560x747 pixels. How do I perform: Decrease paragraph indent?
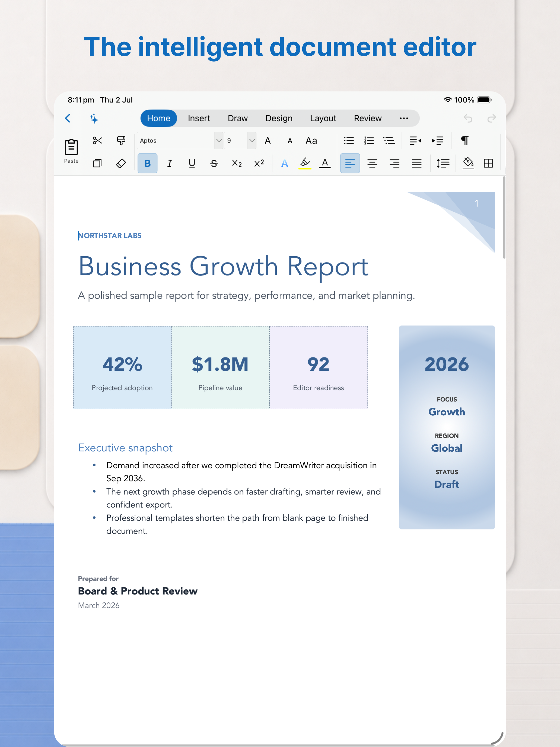(416, 141)
